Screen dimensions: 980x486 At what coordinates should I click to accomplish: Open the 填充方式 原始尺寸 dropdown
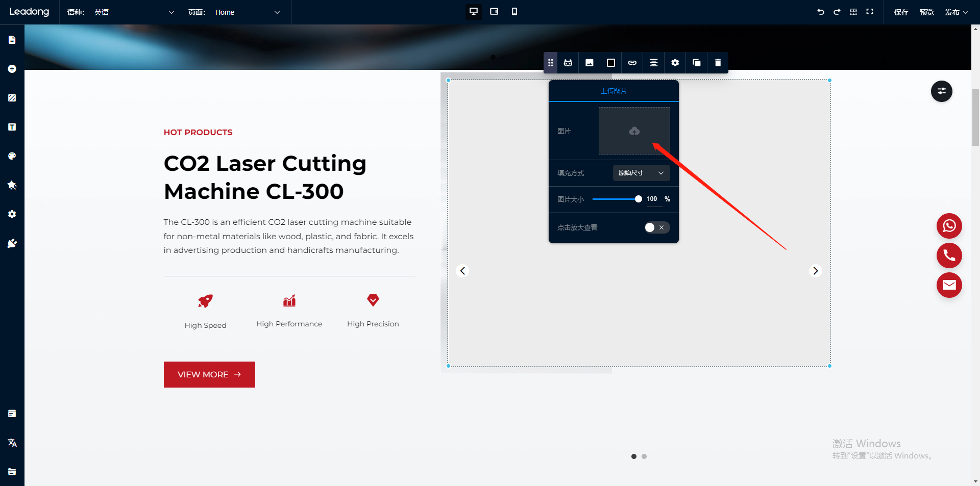[641, 173]
